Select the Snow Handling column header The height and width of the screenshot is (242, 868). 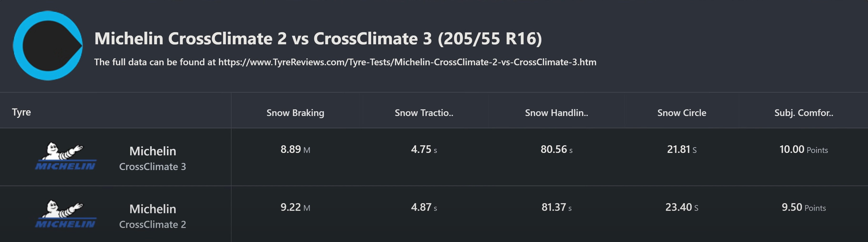(556, 113)
